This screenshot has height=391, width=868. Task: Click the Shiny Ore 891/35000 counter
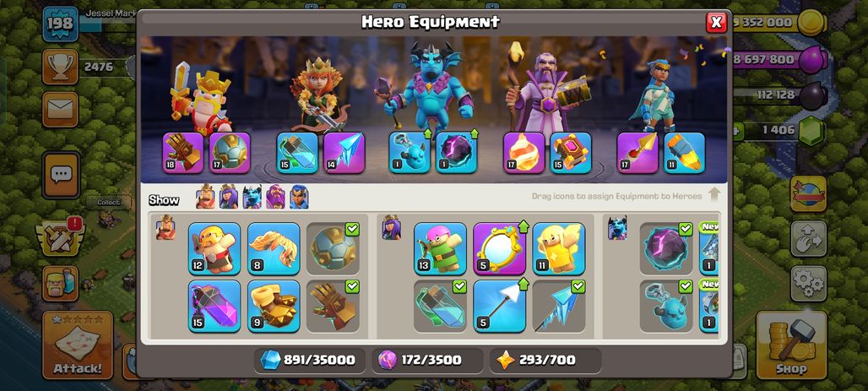[309, 360]
